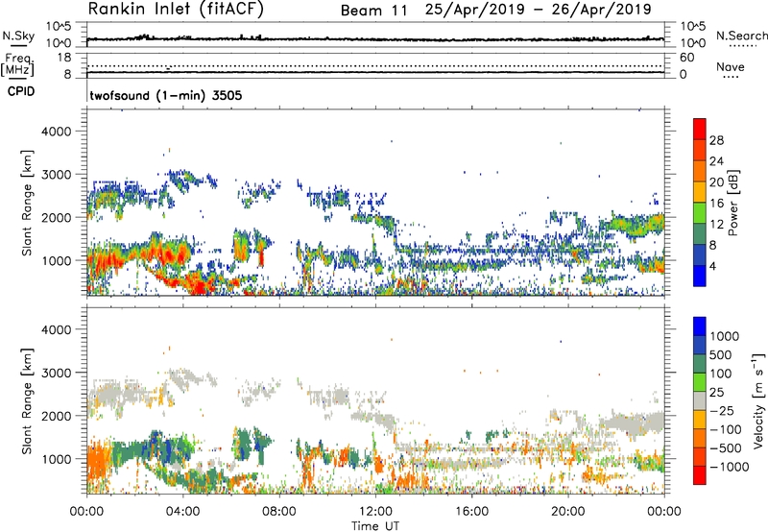Click the "4000" tick of the power panel

[56, 132]
